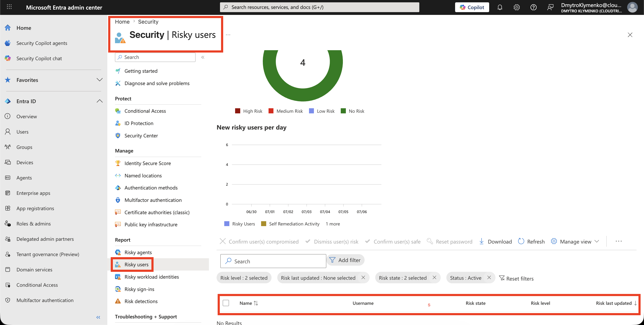
Task: Click the ID Protection icon
Action: (118, 123)
